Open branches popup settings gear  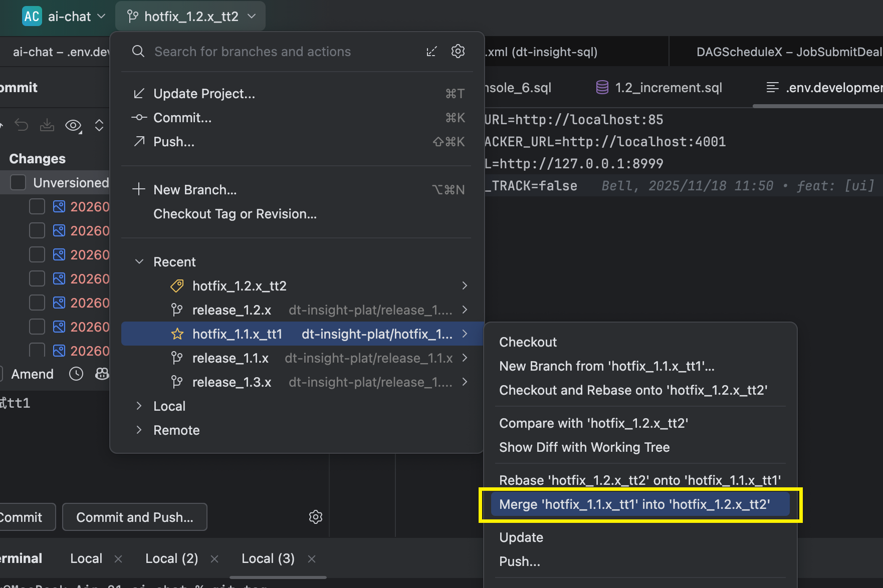coord(458,52)
